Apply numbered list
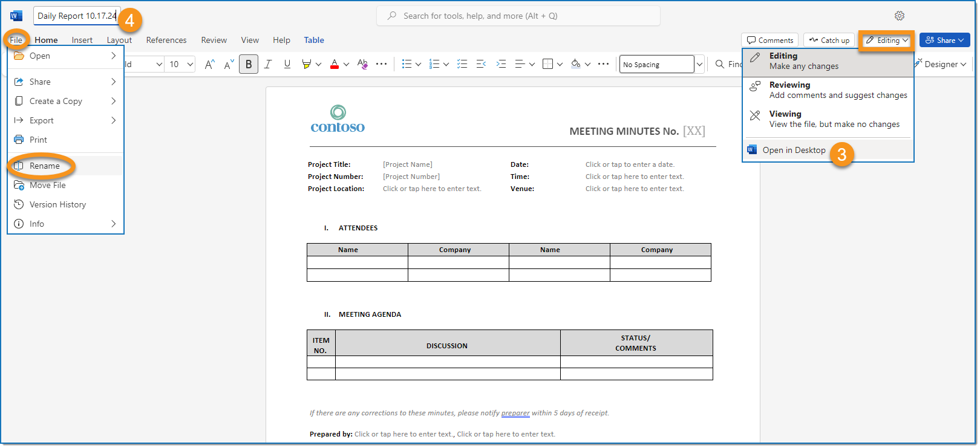This screenshot has height=448, width=980. point(434,64)
